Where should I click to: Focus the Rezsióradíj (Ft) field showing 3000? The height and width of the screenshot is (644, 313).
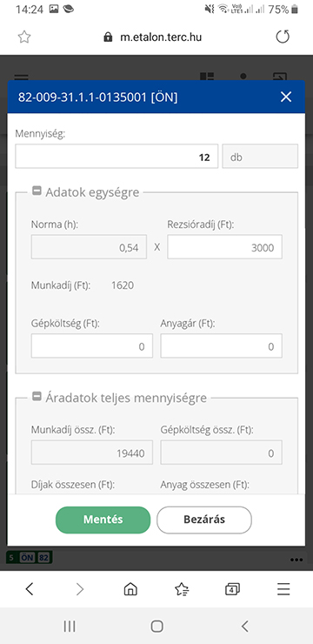(224, 247)
